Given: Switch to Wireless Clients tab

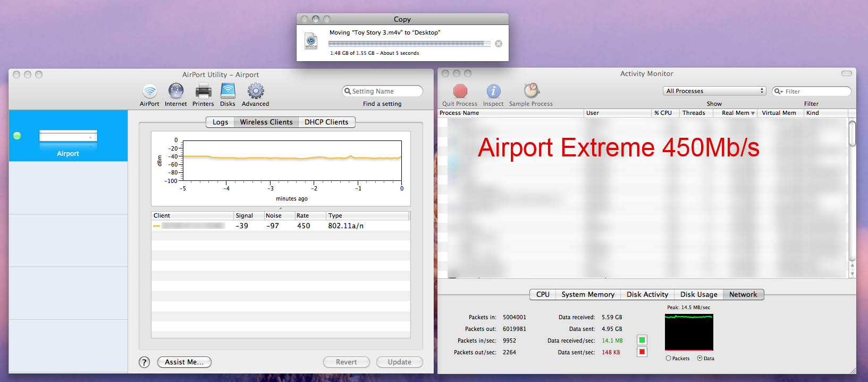Looking at the screenshot, I should [x=266, y=122].
